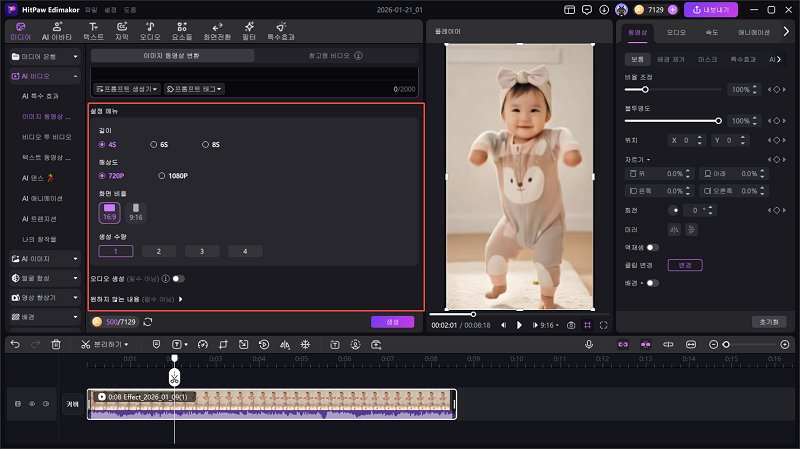Select the 4S length option
Image resolution: width=800 pixels, height=449 pixels.
pyautogui.click(x=107, y=144)
